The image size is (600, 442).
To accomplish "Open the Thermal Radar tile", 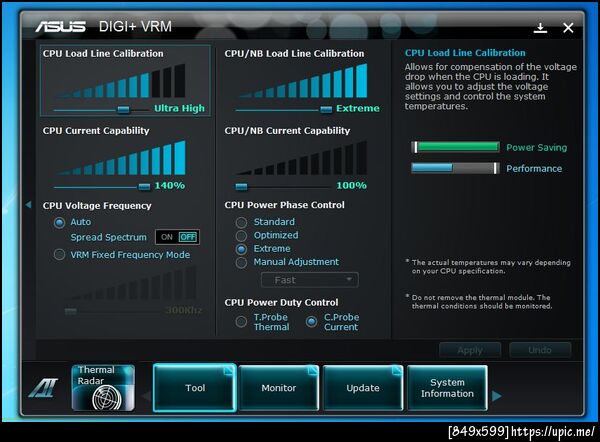I will [x=103, y=388].
